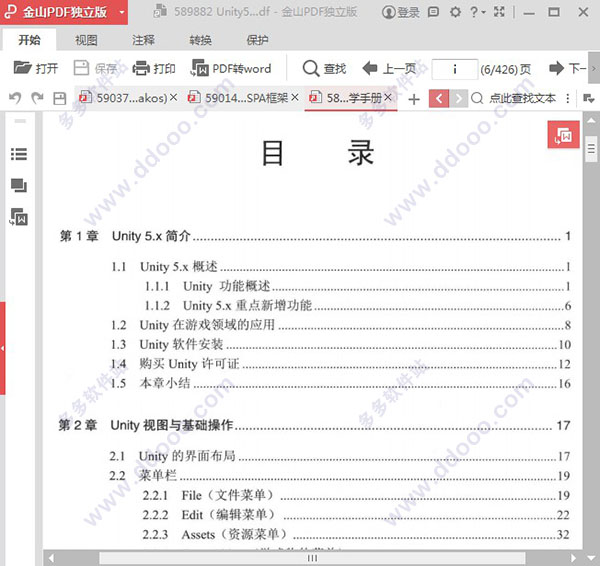This screenshot has height=566, width=600.
Task: Open the feedback message icon in title bar
Action: tap(433, 12)
